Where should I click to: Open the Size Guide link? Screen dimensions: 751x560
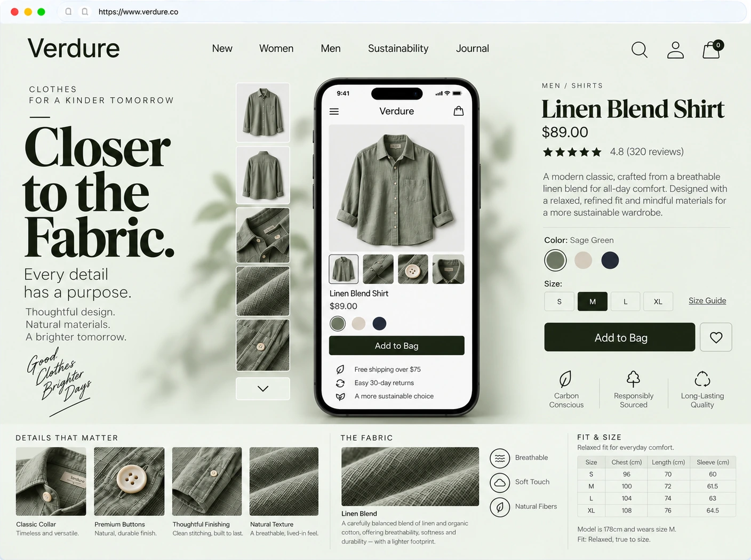click(x=707, y=301)
